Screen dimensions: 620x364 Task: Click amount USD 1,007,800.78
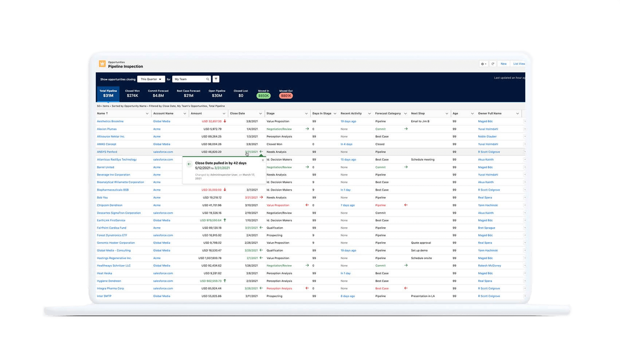click(210, 258)
